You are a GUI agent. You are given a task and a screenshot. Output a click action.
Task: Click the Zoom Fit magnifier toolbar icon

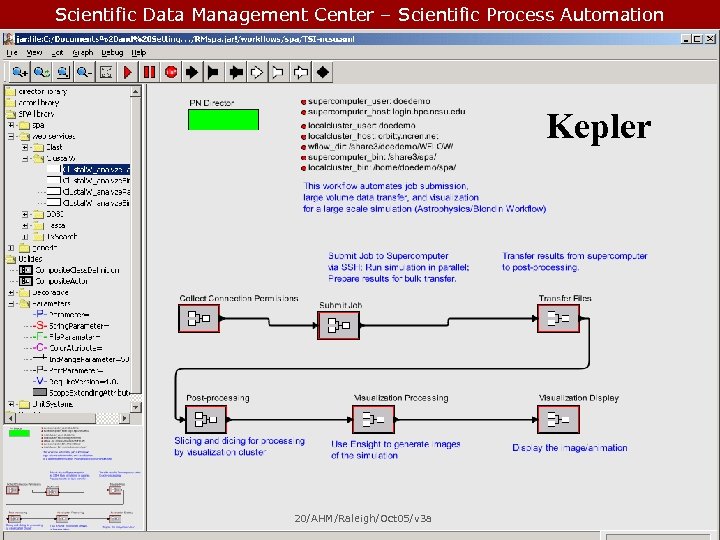pos(63,72)
